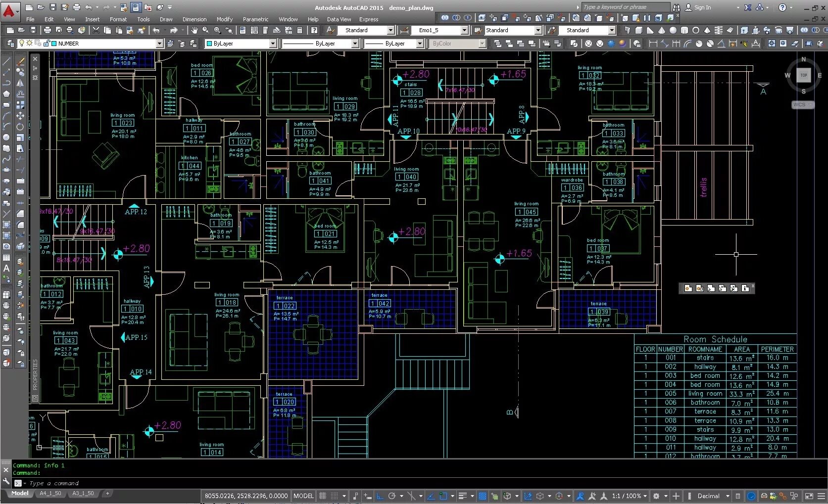Screen dimensions: 828x504
Task: Click the Undo arrow in the standard toolbar
Action: point(156,30)
